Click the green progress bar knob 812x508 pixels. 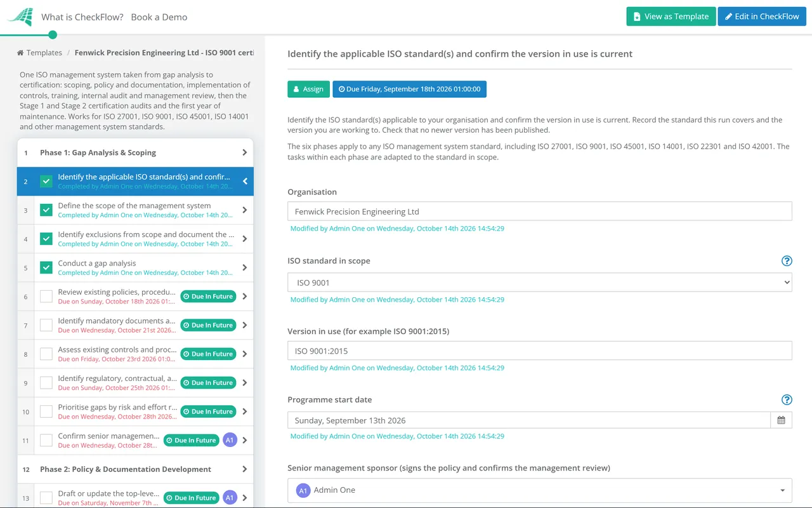pyautogui.click(x=53, y=35)
